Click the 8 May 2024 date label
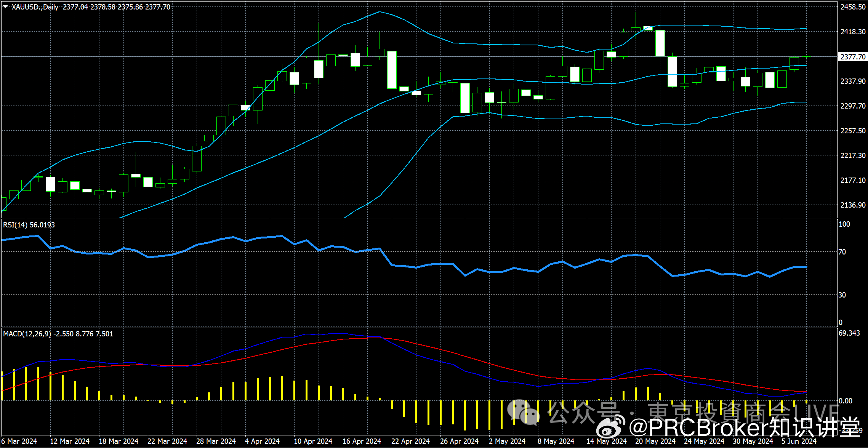This screenshot has height=448, width=868. [x=556, y=441]
